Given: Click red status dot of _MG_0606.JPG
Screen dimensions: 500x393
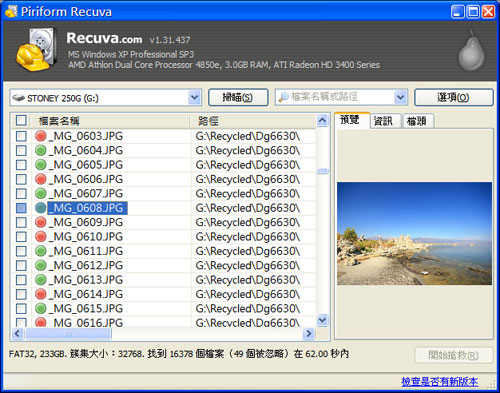Looking at the screenshot, I should coord(41,179).
